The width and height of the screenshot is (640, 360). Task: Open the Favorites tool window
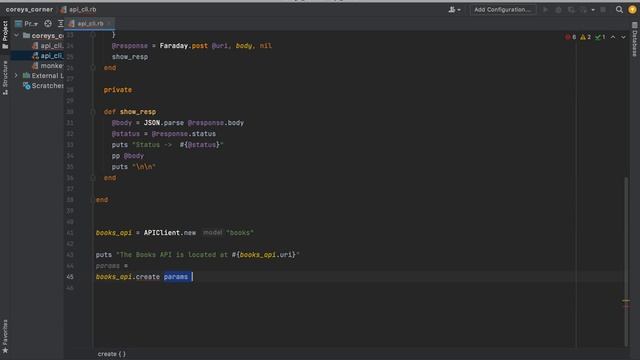pyautogui.click(x=5, y=337)
